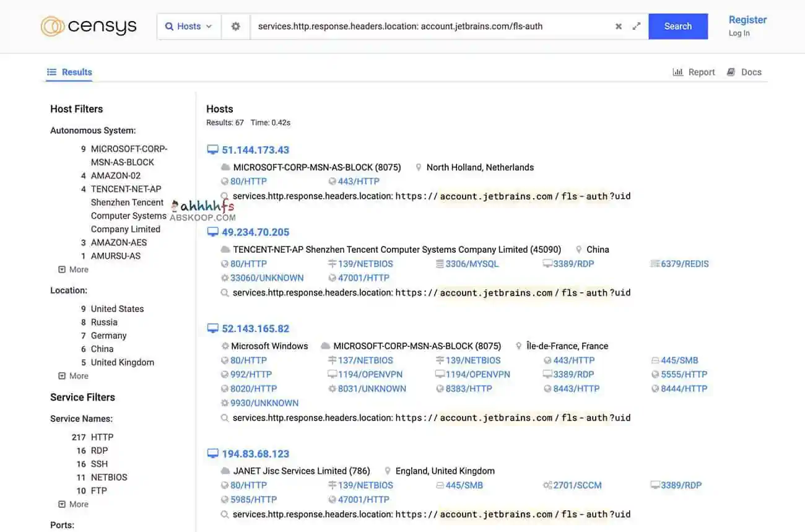Click monitor icon beside host 194.83.68.123

(212, 454)
